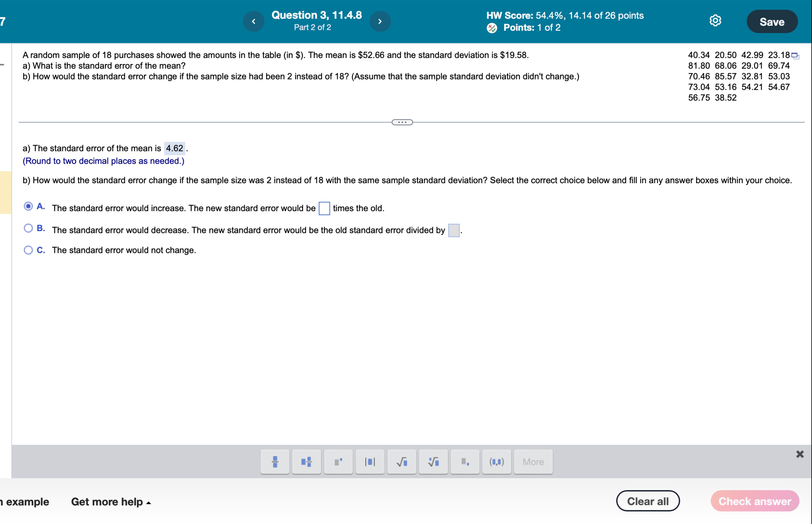Image resolution: width=812 pixels, height=524 pixels.
Task: Select choice B standard error decrease
Action: (29, 228)
